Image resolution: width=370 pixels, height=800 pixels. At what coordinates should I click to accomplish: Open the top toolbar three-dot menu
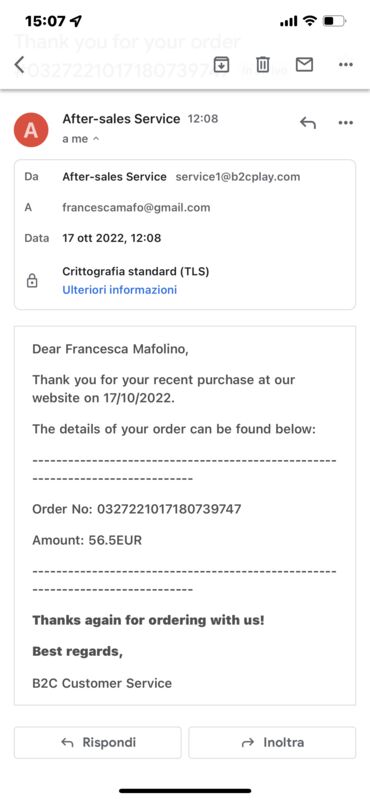click(x=346, y=65)
